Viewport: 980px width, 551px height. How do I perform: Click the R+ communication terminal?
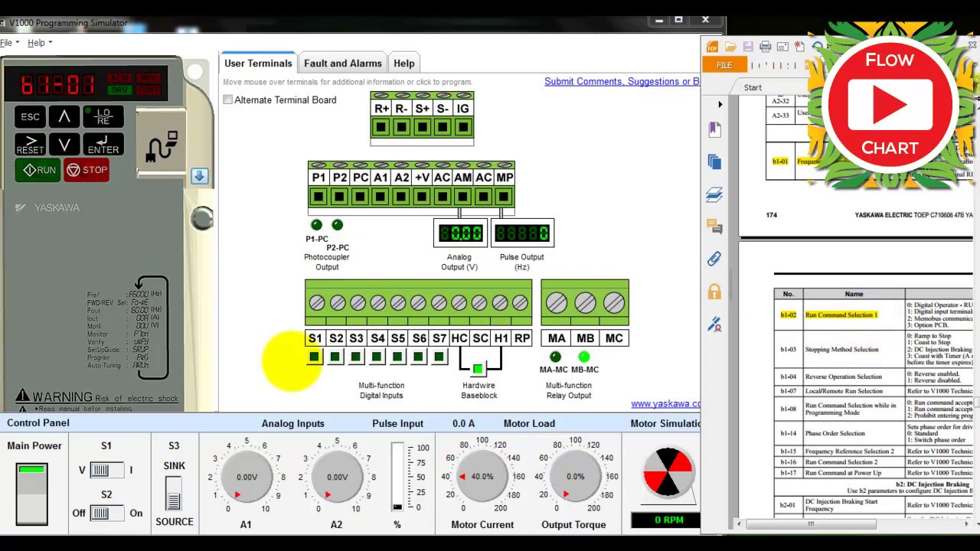(x=381, y=127)
